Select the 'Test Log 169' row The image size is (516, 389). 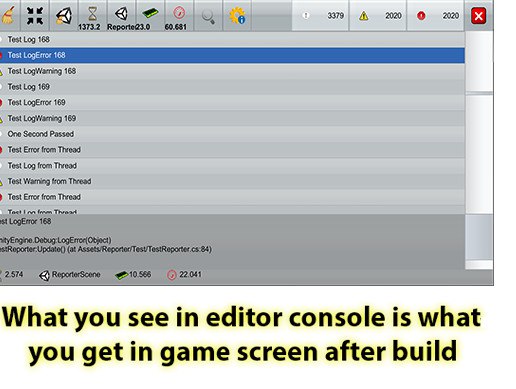232,87
